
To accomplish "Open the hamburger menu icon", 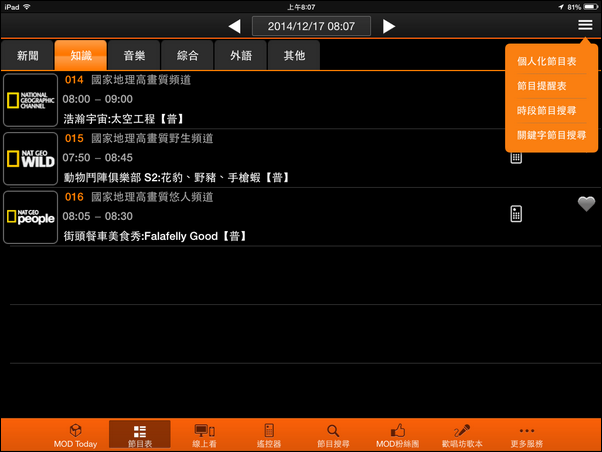I will [x=585, y=25].
